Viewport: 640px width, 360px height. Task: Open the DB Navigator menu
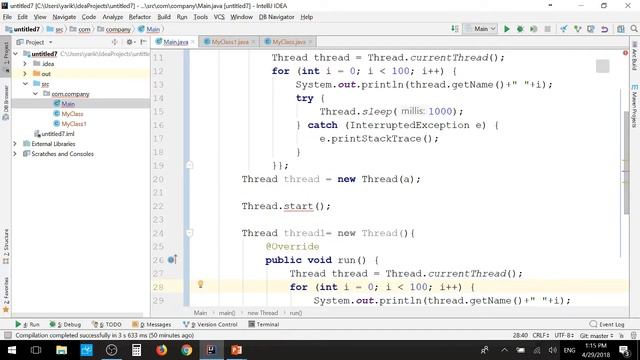(276, 17)
